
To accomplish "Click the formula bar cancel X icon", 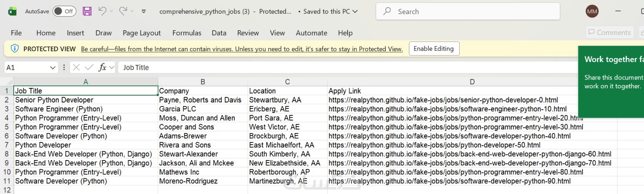I will click(x=76, y=67).
